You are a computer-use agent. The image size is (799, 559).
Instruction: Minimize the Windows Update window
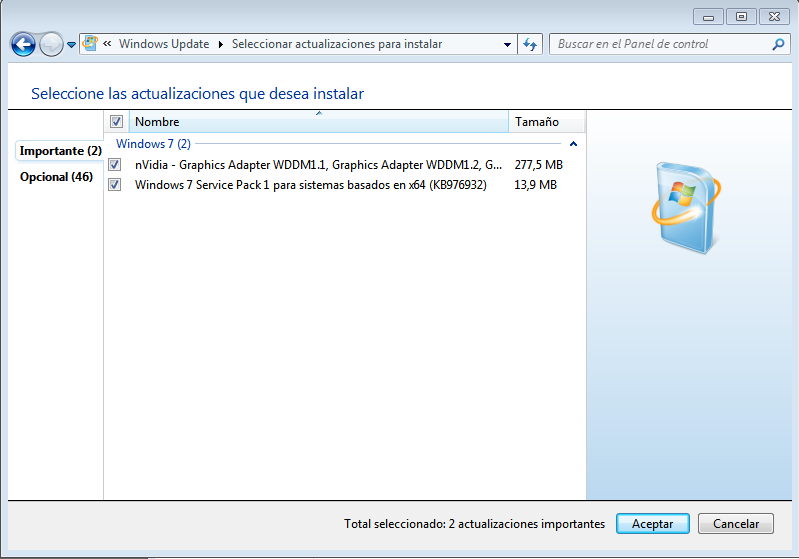708,17
